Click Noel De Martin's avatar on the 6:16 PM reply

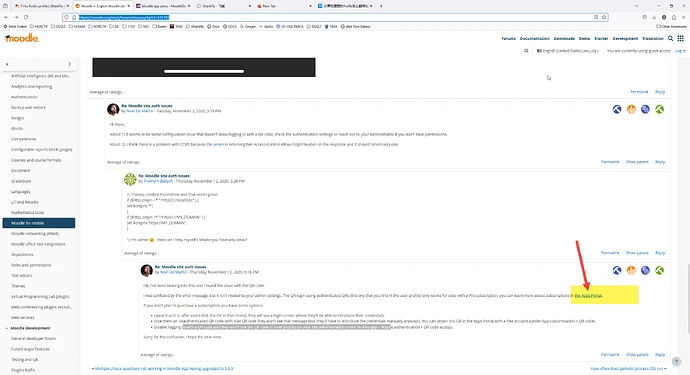pyautogui.click(x=147, y=270)
